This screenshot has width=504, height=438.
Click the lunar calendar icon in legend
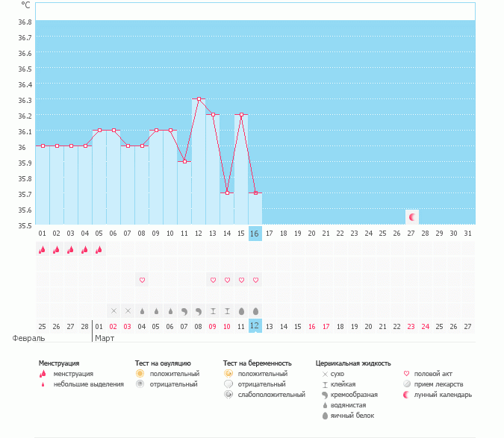(407, 394)
